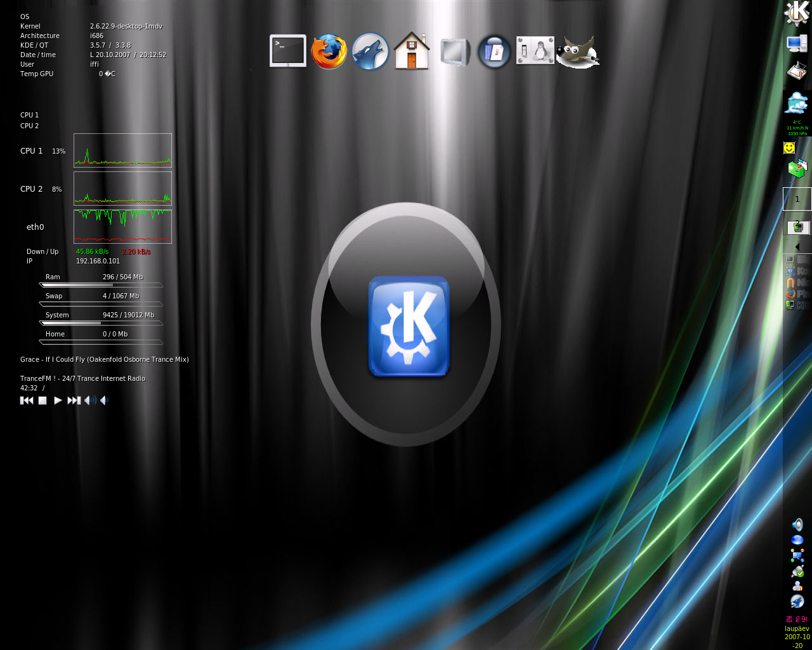The image size is (812, 650).
Task: Click the eth0 network graph
Action: [x=122, y=227]
